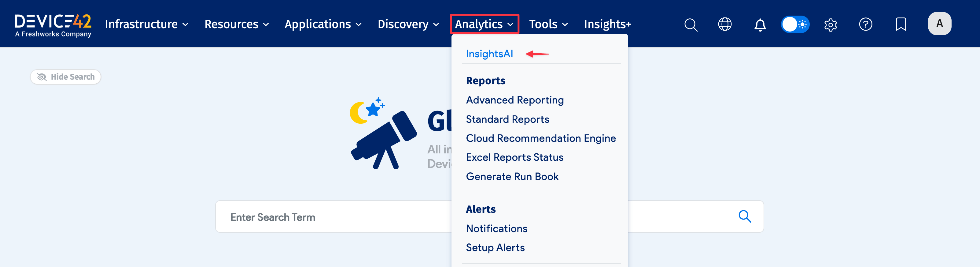Hide the search with Hide Search button

coord(65,77)
